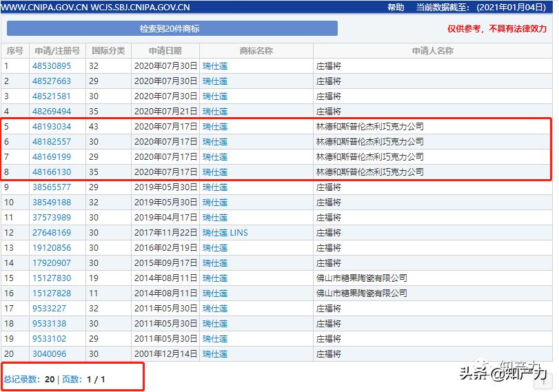Viewport: 559px width, 392px height.
Task: Click the 检索到20件商标 banner button
Action: [x=172, y=28]
